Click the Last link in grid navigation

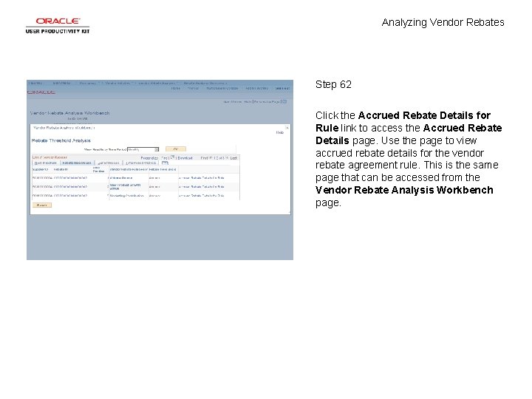(233, 158)
